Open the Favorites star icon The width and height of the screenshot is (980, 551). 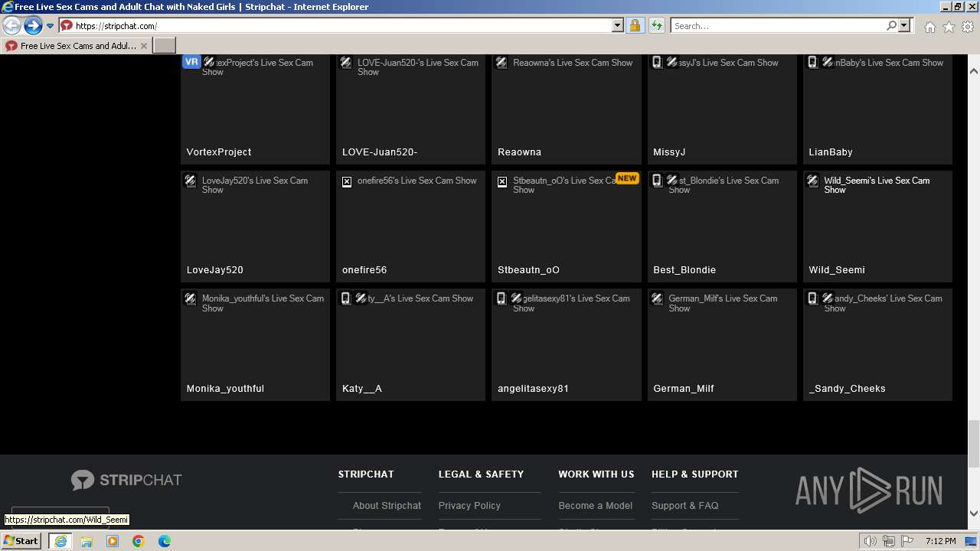949,27
